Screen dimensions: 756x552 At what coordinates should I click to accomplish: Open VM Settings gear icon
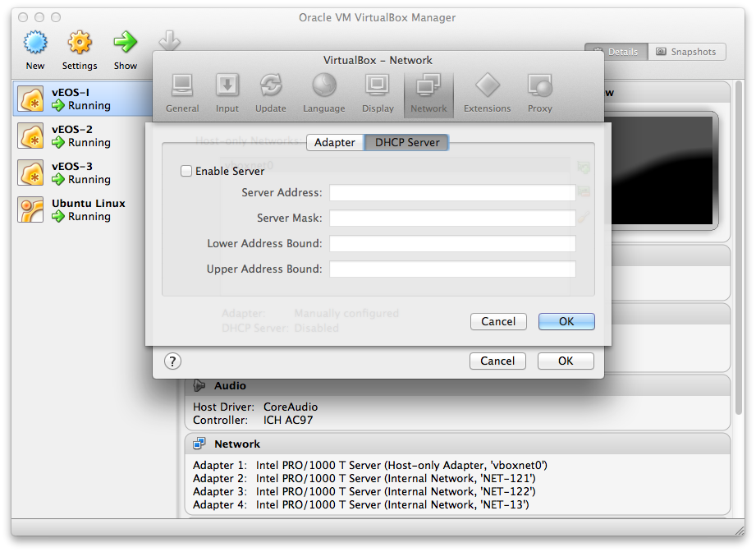(80, 43)
